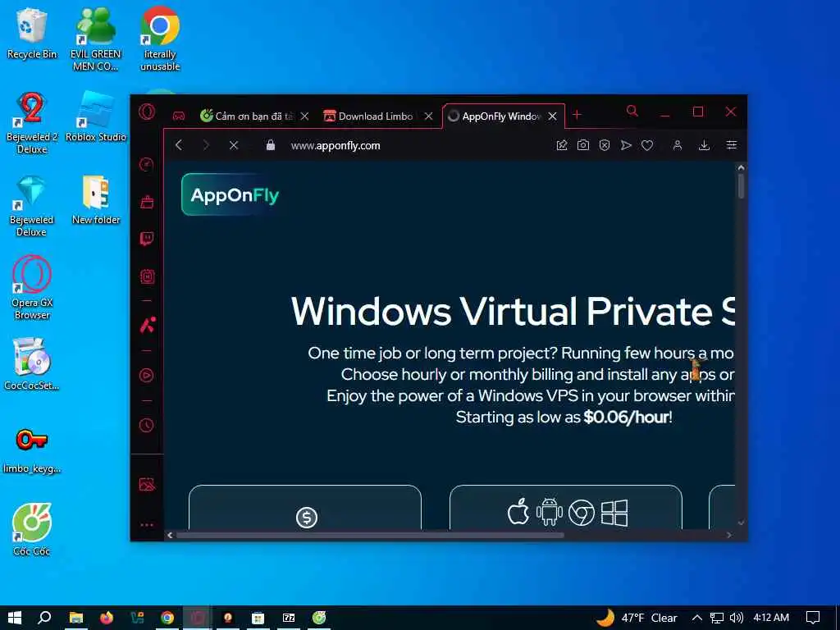Click the GX Control speedometer sidebar icon
This screenshot has height=630, width=840.
[x=147, y=164]
